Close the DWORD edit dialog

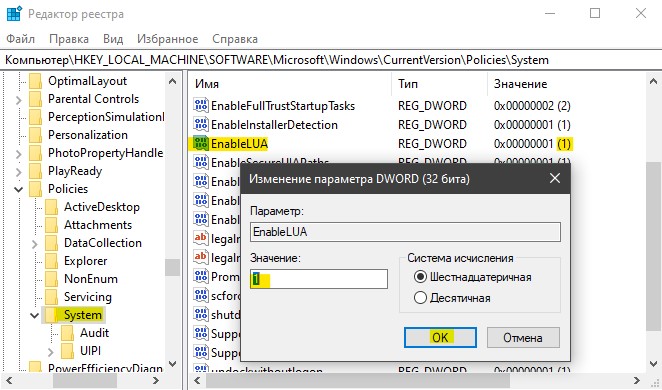point(555,178)
